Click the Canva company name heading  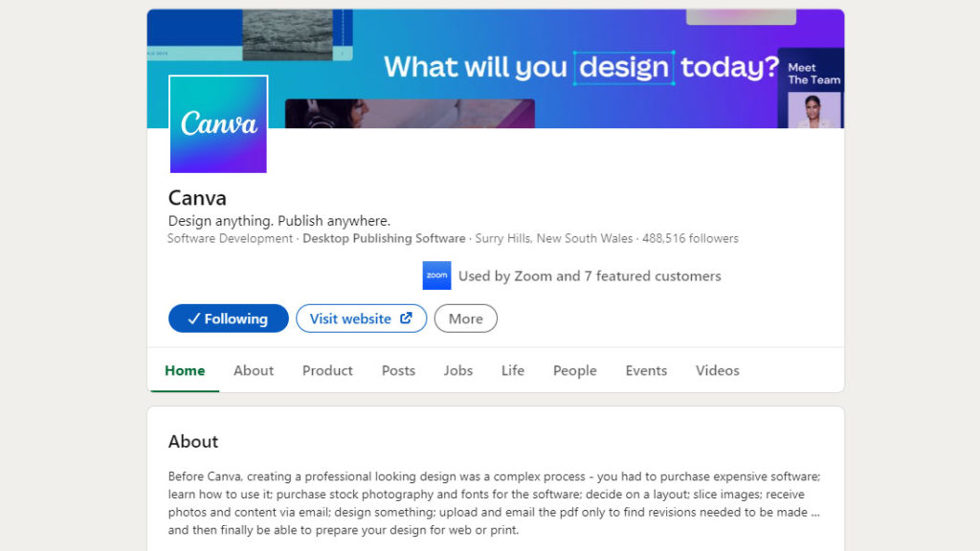click(197, 198)
